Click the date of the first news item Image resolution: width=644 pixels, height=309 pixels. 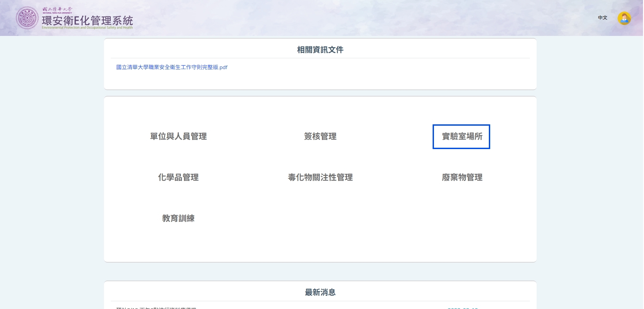coord(462,308)
